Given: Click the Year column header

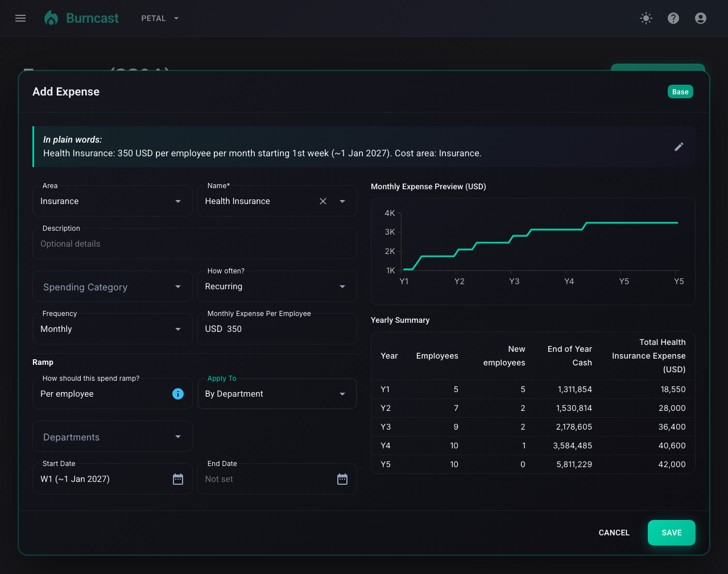Looking at the screenshot, I should tap(389, 356).
